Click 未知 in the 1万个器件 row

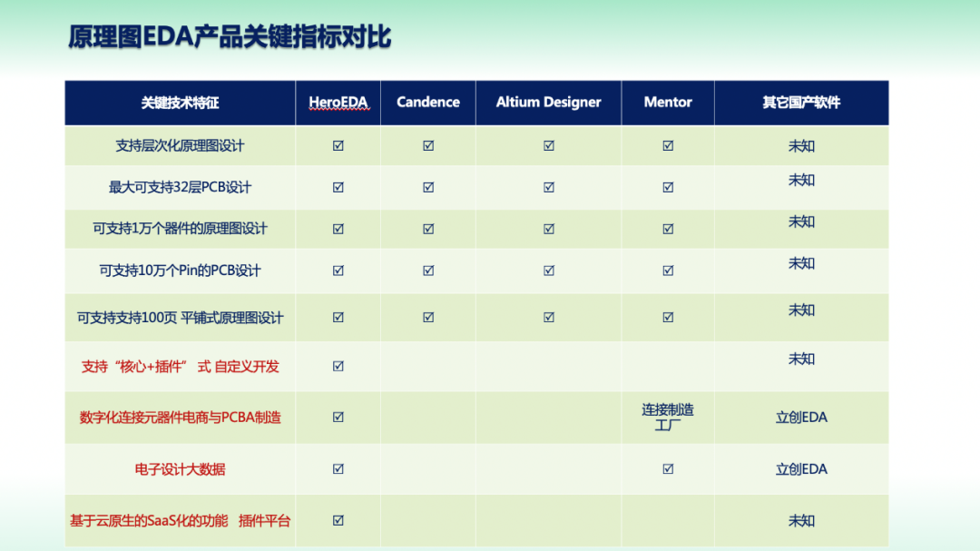[x=801, y=222]
